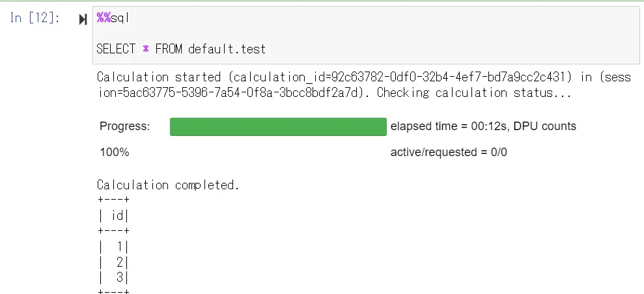The width and height of the screenshot is (644, 294).
Task: Click the active/requested = 0/0 text
Action: (449, 152)
